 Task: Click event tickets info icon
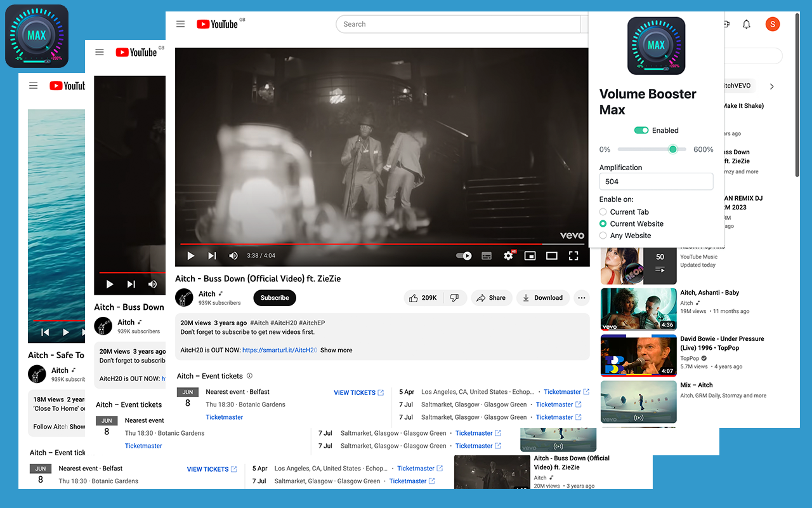click(x=249, y=376)
